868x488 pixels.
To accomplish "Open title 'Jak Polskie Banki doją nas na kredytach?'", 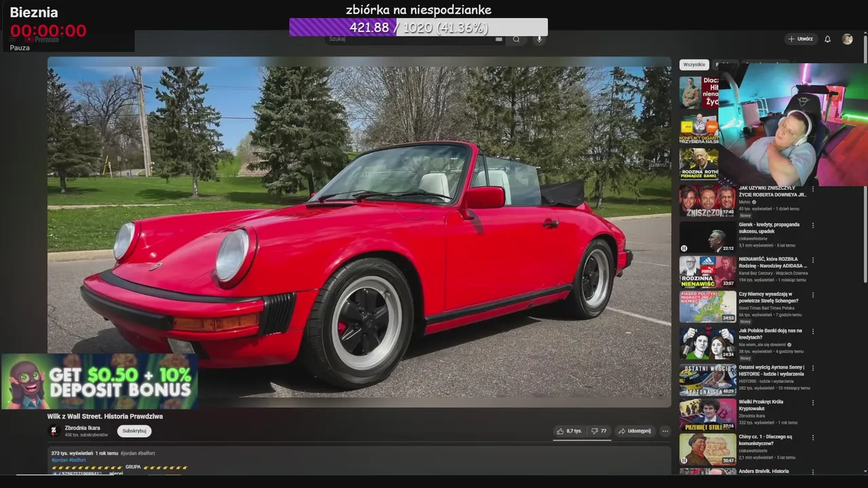I will (x=770, y=334).
